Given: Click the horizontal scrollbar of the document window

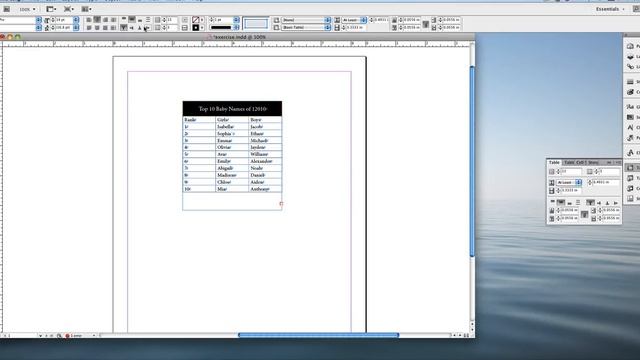Looking at the screenshot, I should (x=318, y=335).
